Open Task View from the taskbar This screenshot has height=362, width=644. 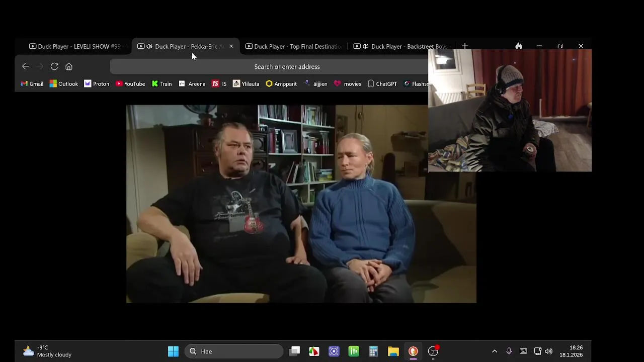pyautogui.click(x=295, y=351)
